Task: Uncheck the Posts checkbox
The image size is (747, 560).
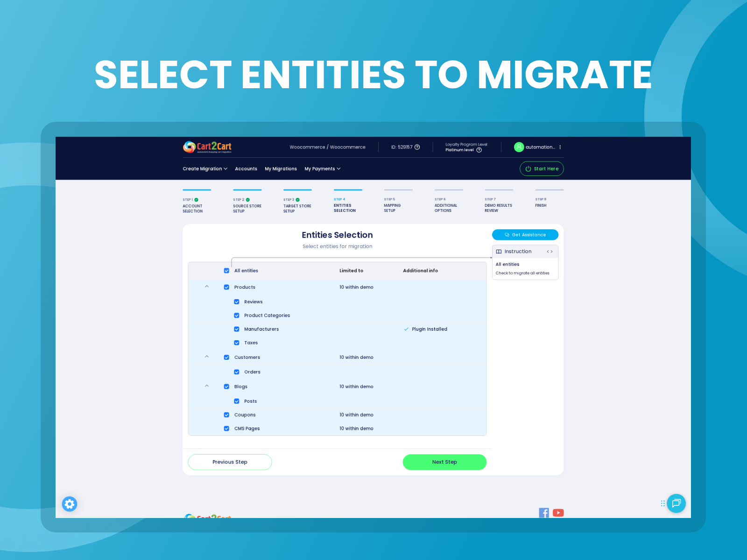Action: tap(237, 401)
